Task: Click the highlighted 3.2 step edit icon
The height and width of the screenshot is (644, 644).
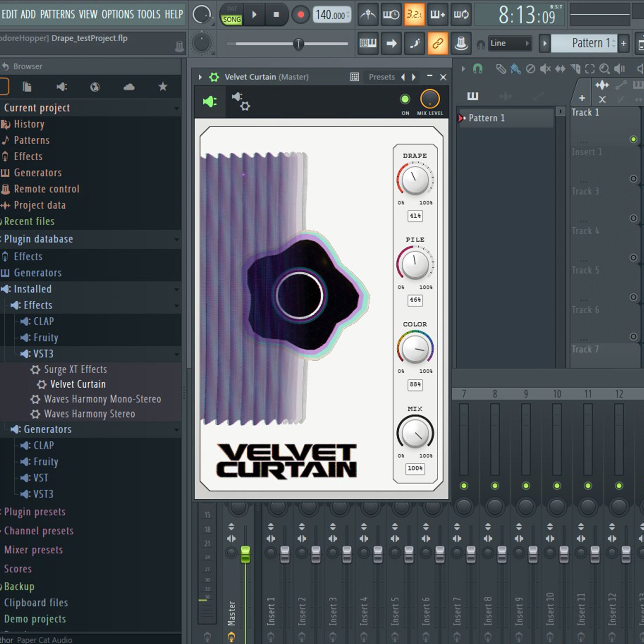Action: click(x=414, y=15)
